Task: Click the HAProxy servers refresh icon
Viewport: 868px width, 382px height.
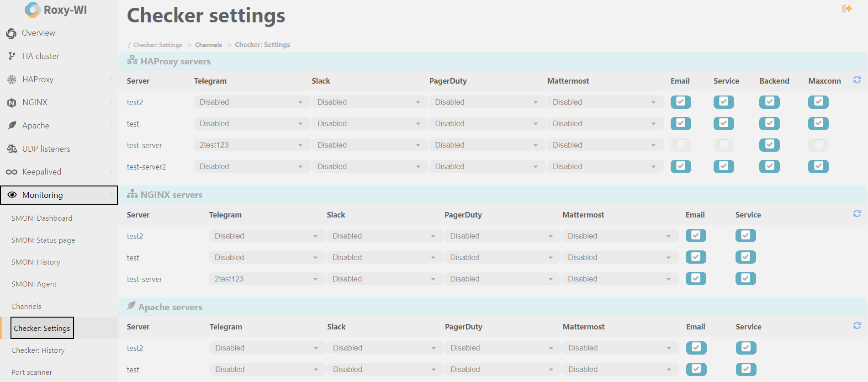Action: [x=857, y=80]
